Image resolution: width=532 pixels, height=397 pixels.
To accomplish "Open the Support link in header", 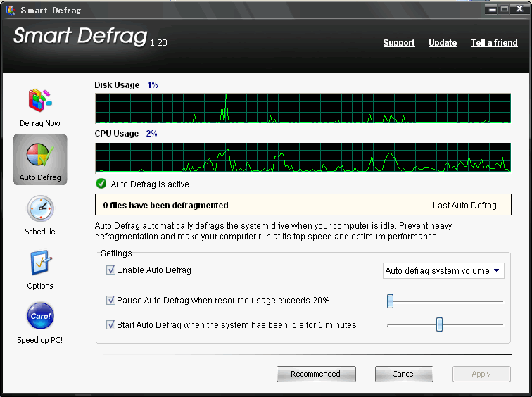I will 399,43.
